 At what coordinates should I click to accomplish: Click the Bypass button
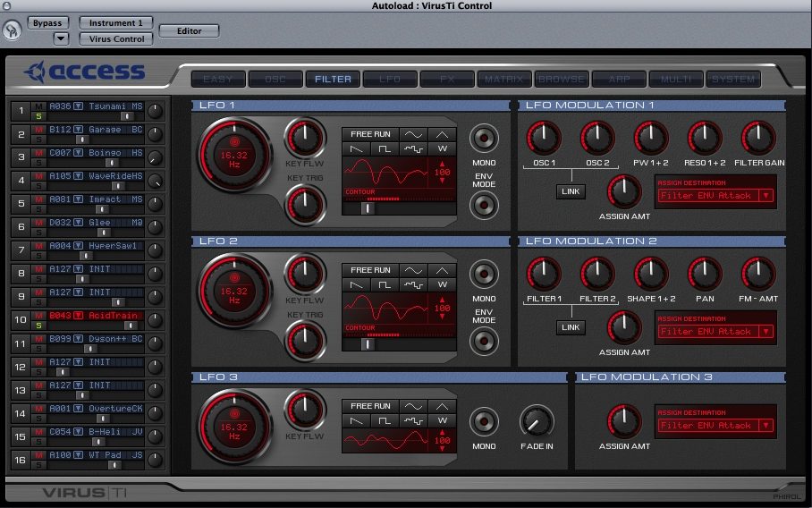[x=47, y=23]
